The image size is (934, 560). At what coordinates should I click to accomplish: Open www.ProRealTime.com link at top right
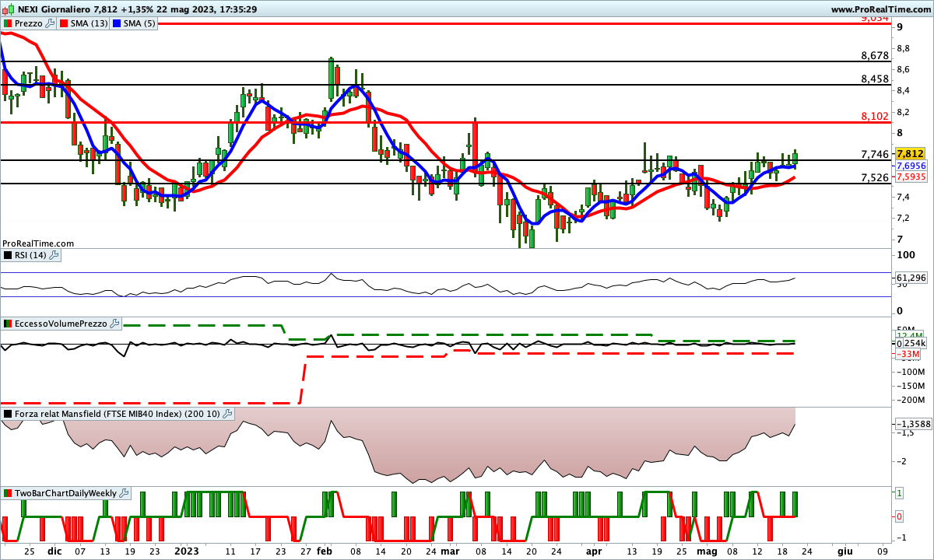point(880,9)
